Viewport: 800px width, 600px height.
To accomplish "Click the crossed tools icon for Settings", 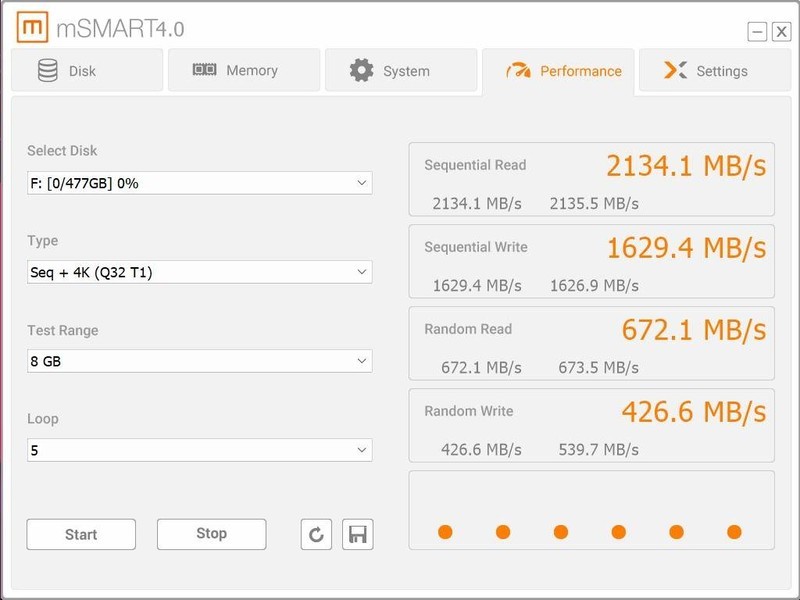I will tap(676, 71).
